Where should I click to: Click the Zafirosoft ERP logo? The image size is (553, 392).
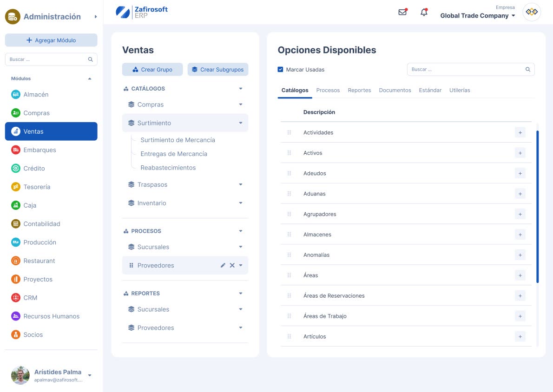pos(142,12)
